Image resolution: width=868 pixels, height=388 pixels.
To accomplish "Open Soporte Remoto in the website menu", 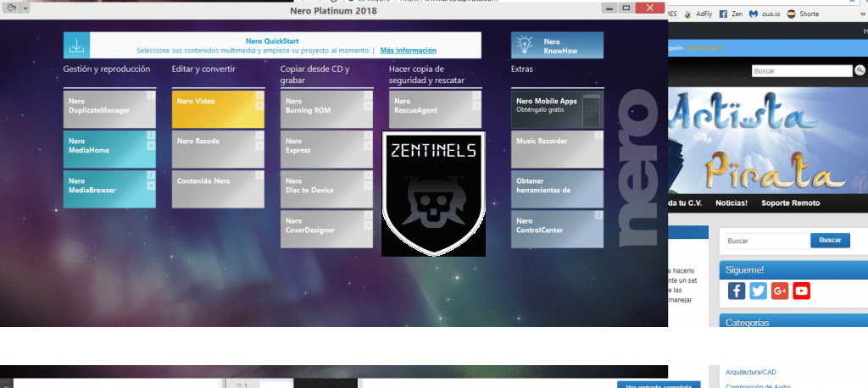I will (x=791, y=203).
